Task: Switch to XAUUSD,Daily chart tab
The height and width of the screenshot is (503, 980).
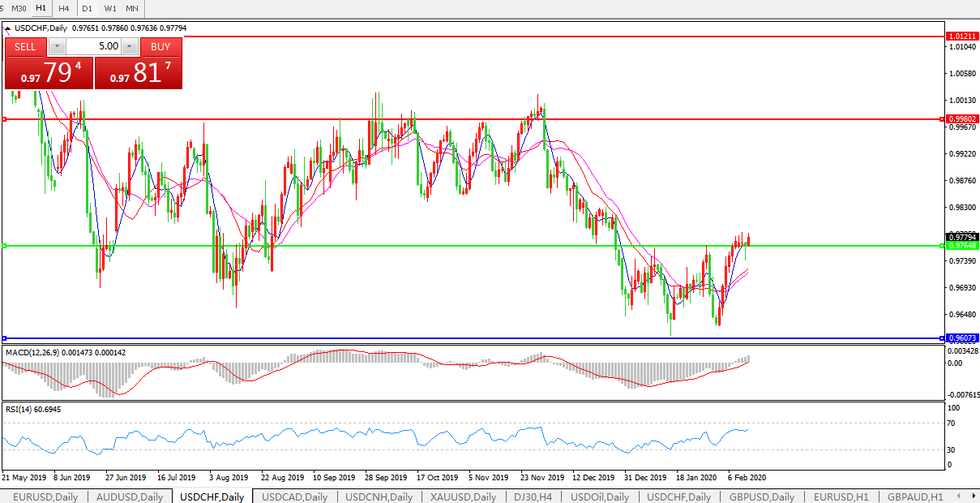Action: click(461, 497)
